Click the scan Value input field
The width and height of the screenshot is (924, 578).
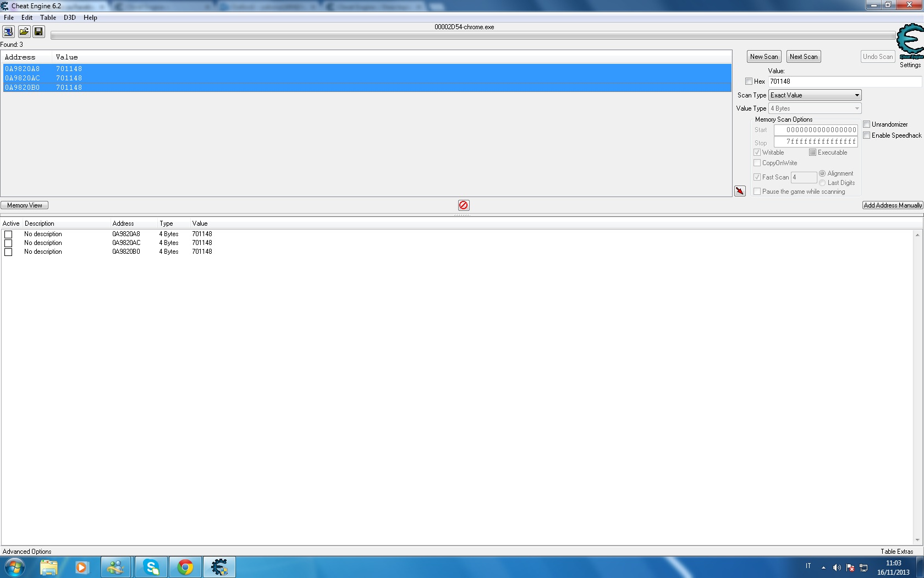point(844,81)
